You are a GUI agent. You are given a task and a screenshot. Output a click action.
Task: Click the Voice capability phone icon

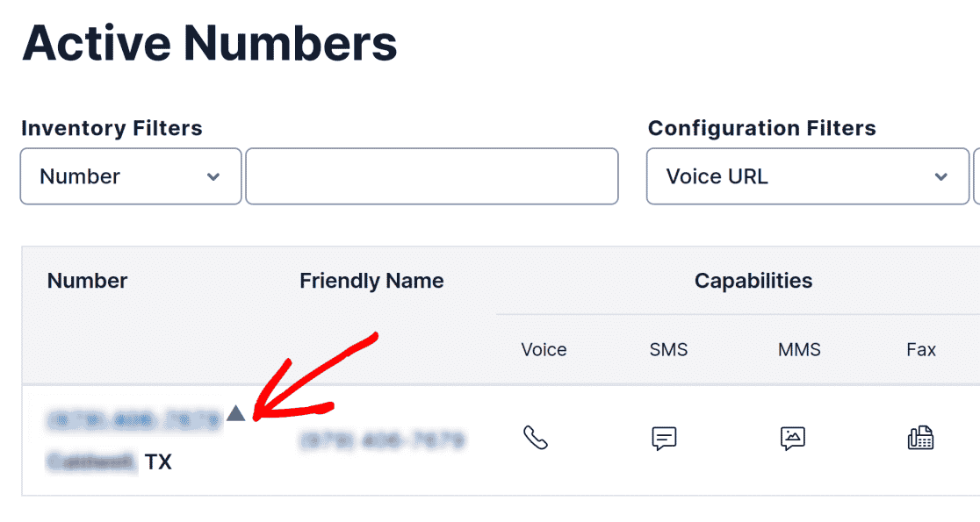[536, 438]
